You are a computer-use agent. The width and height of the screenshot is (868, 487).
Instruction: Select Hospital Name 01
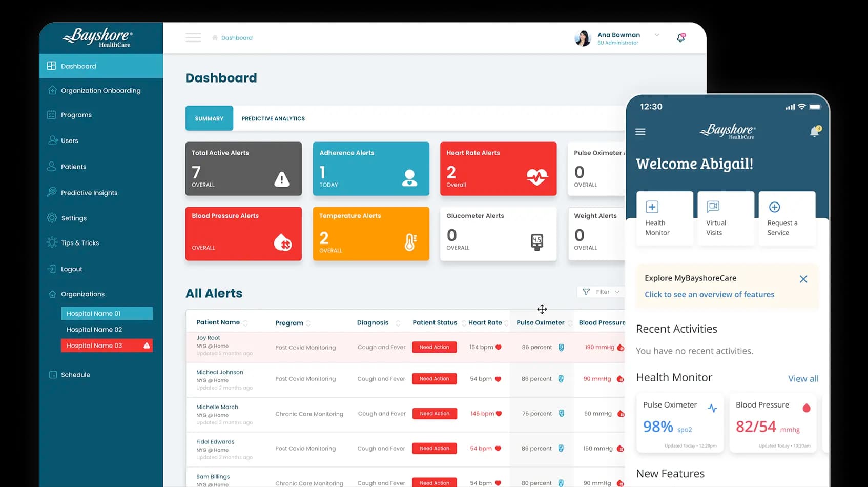[107, 313]
